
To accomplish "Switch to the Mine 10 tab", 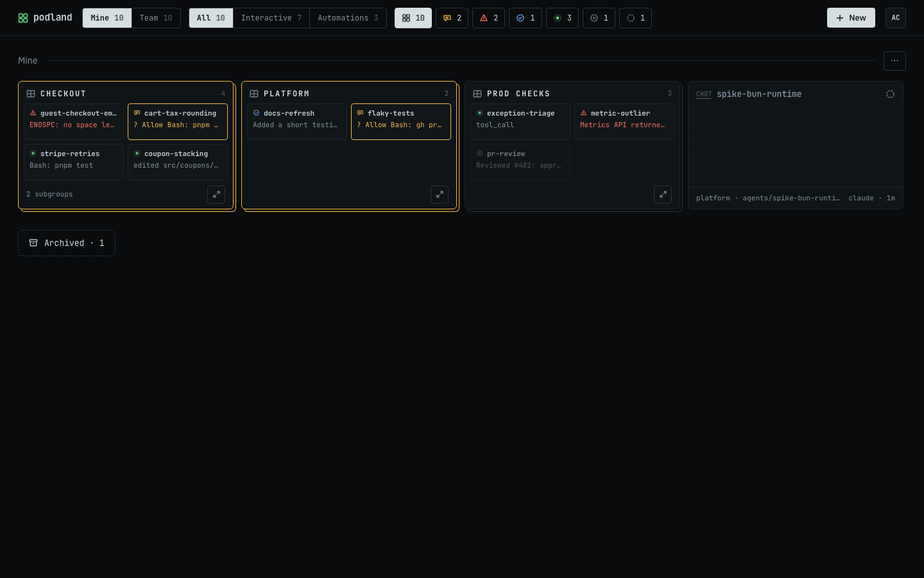I will point(107,18).
